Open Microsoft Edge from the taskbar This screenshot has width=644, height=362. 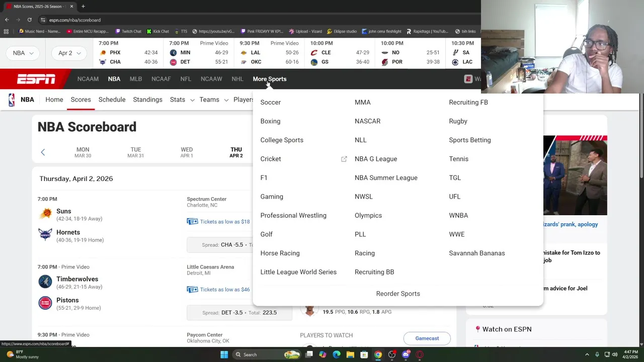[x=337, y=354]
